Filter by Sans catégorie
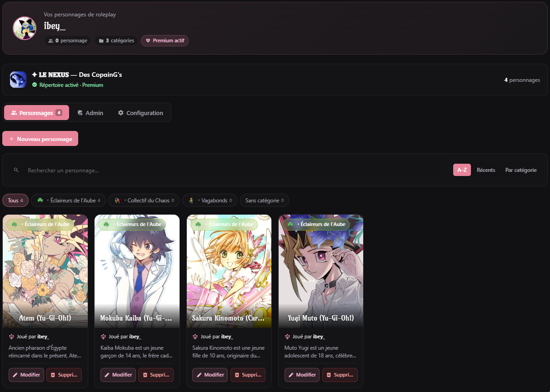 click(x=265, y=201)
